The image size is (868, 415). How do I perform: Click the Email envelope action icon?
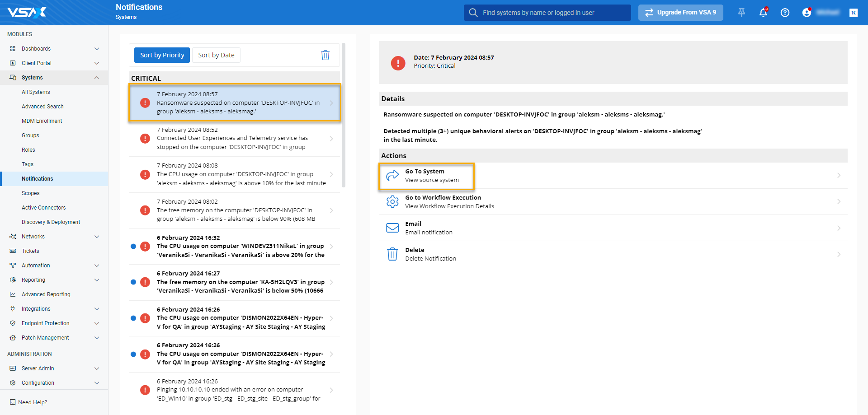pyautogui.click(x=392, y=228)
